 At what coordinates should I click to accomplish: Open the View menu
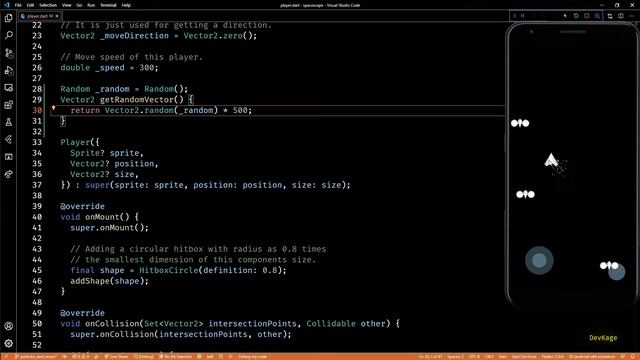click(67, 5)
